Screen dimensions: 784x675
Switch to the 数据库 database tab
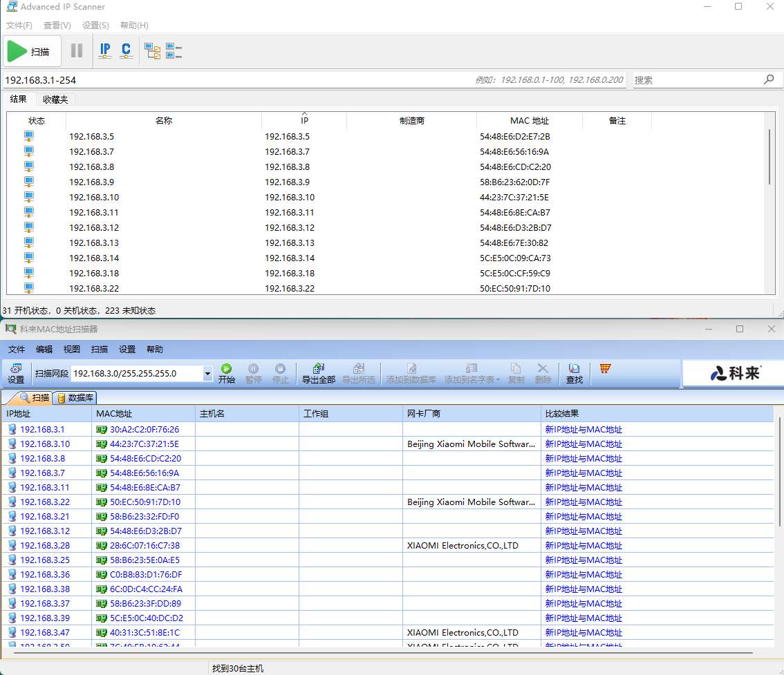(x=77, y=397)
